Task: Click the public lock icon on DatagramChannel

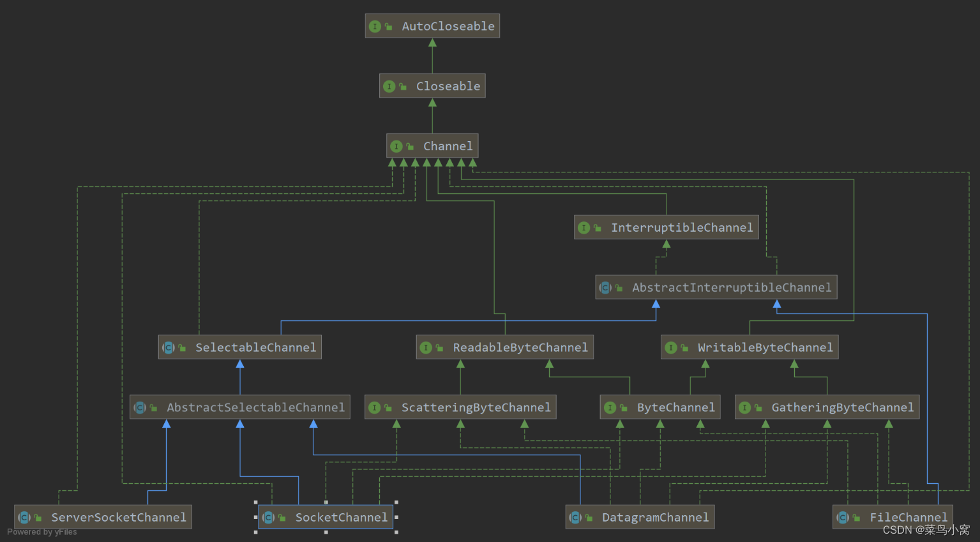Action: [589, 517]
